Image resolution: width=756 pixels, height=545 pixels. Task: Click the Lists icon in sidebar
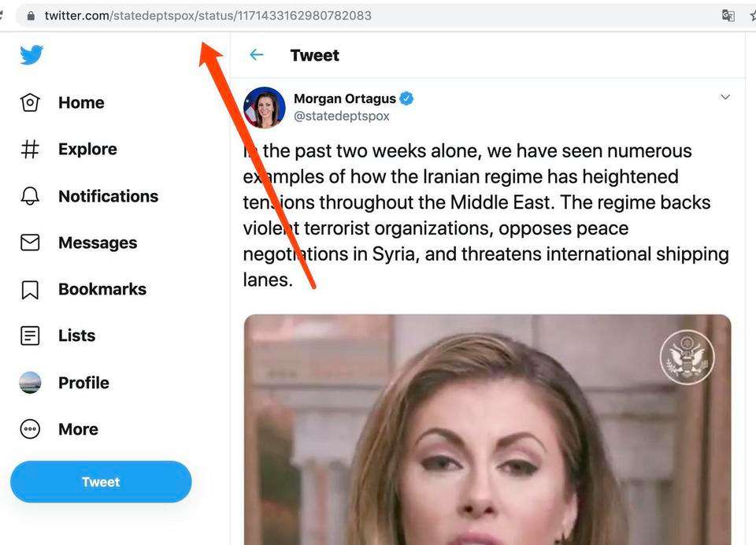[x=30, y=336]
